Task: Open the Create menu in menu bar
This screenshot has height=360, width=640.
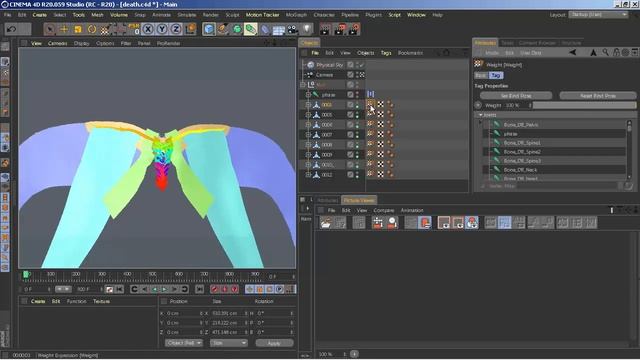Action: pos(40,15)
